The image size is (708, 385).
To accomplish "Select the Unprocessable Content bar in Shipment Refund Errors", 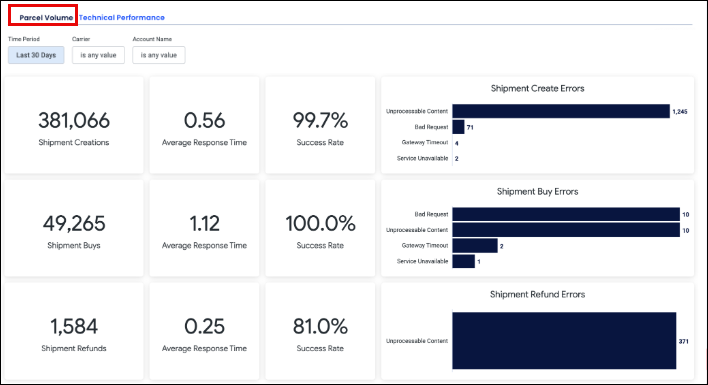I will coord(564,340).
